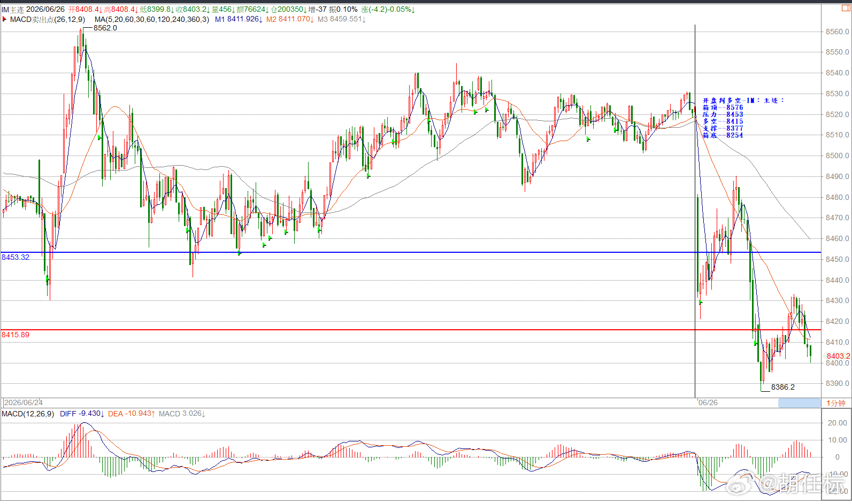Click the M3 8459.551 moving average value
This screenshot has height=504, width=852.
tap(341, 19)
